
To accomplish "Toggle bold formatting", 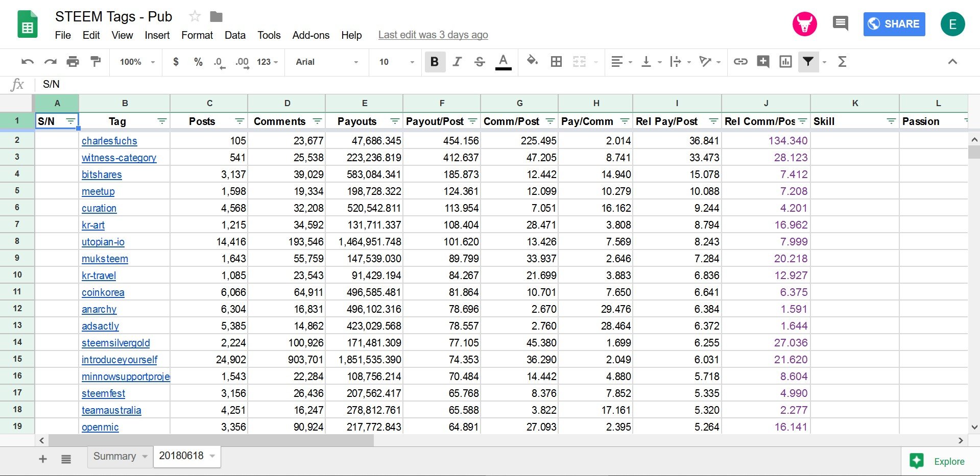I will coord(435,62).
